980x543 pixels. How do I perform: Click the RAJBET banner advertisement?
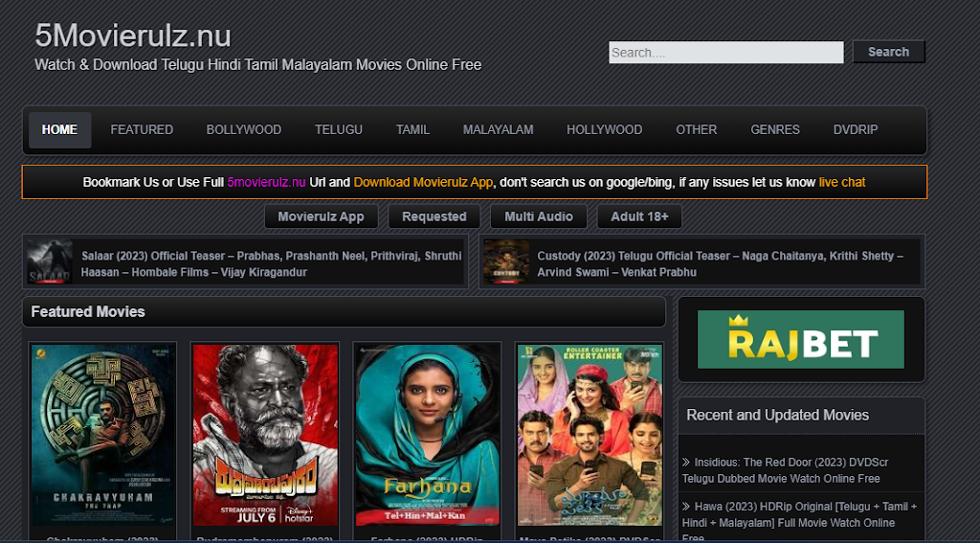click(x=801, y=340)
